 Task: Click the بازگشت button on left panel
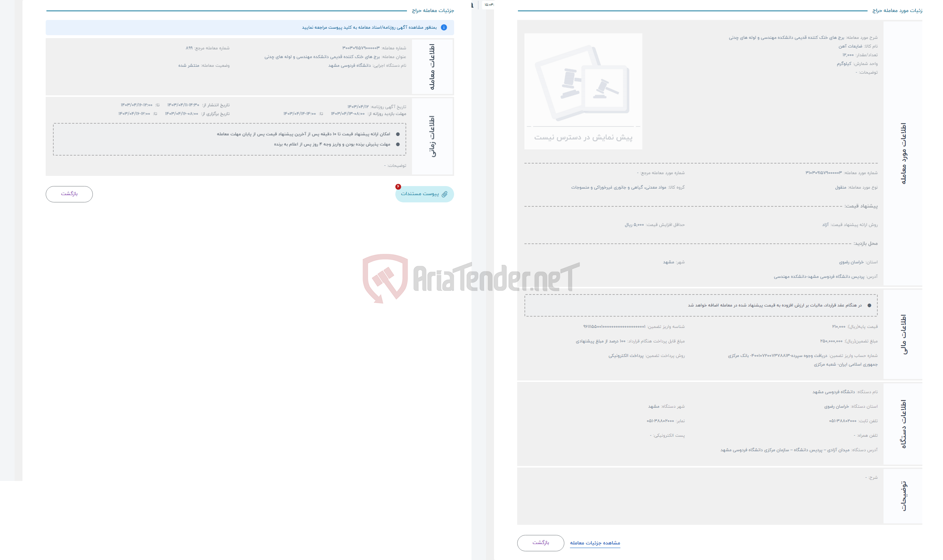[69, 193]
